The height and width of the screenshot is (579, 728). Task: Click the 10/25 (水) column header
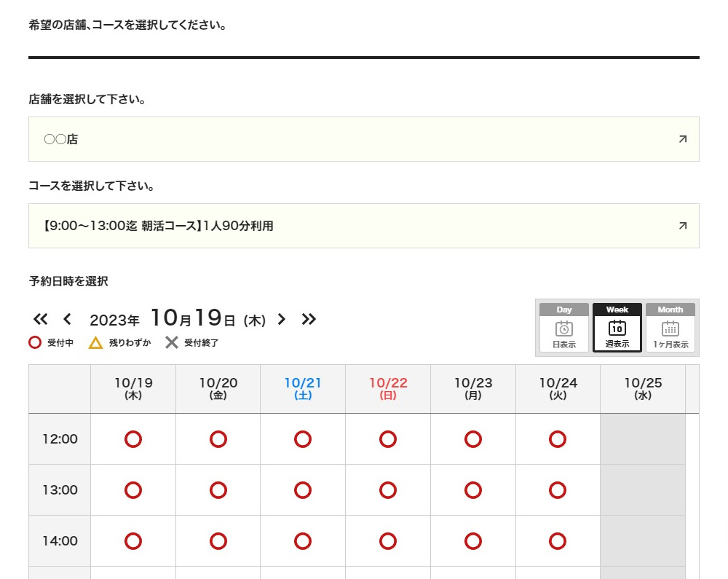pyautogui.click(x=643, y=389)
